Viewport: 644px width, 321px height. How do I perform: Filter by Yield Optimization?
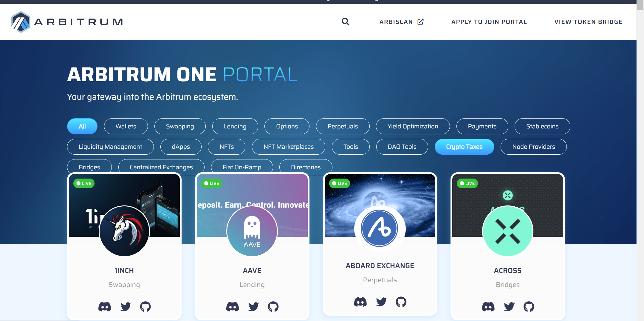tap(413, 126)
